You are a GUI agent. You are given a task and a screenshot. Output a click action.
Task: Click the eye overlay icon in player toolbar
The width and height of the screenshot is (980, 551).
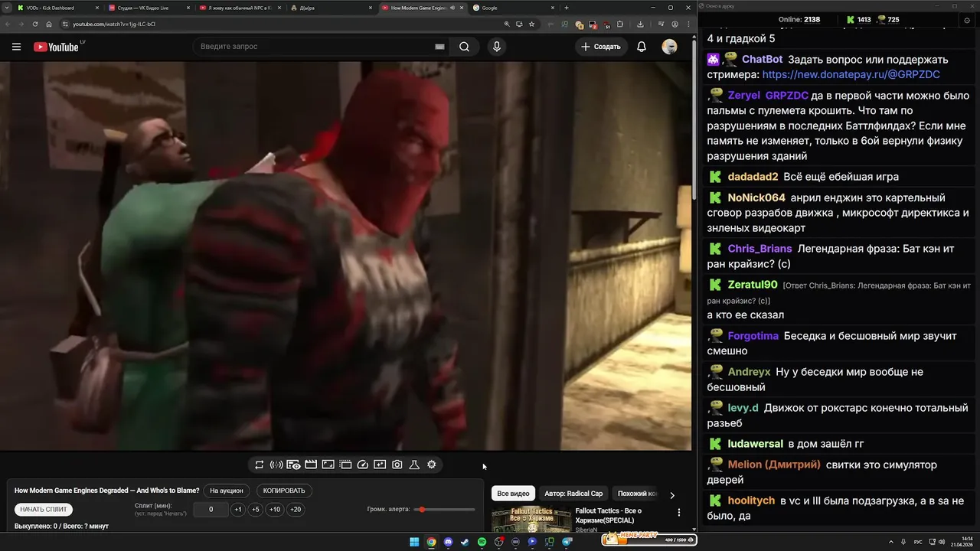tap(293, 465)
